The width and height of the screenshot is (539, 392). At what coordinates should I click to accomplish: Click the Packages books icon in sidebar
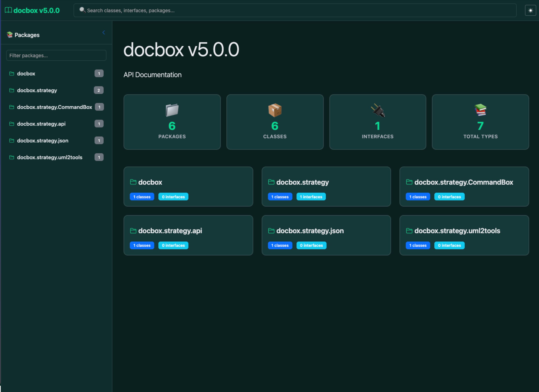pos(10,35)
